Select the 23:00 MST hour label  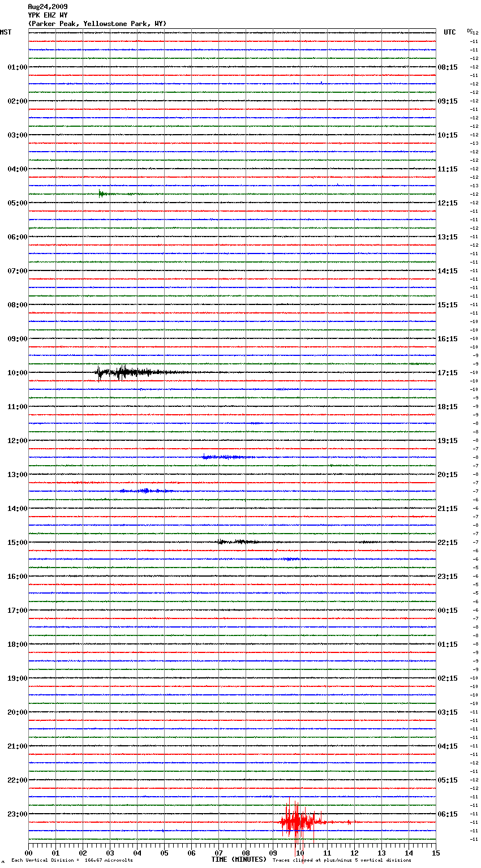tap(18, 814)
